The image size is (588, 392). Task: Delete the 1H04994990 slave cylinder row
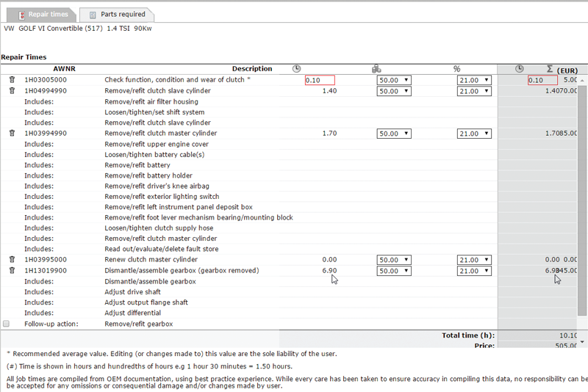12,90
